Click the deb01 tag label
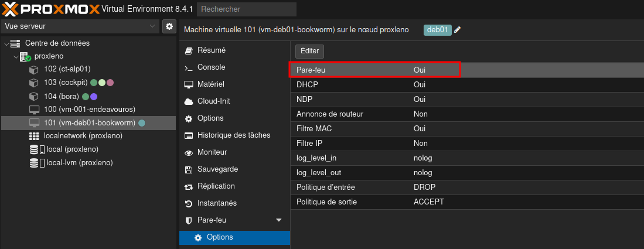This screenshot has height=249, width=644. tap(438, 30)
